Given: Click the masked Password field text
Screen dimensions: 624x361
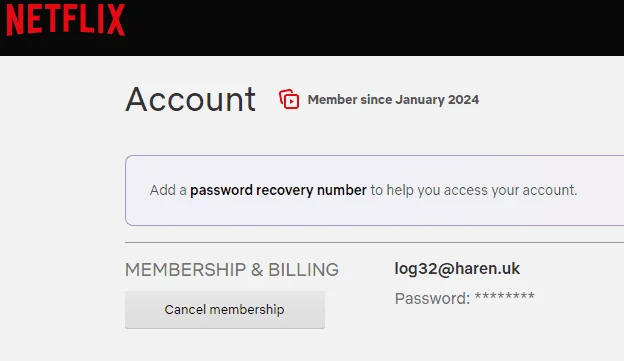Looking at the screenshot, I should (464, 298).
